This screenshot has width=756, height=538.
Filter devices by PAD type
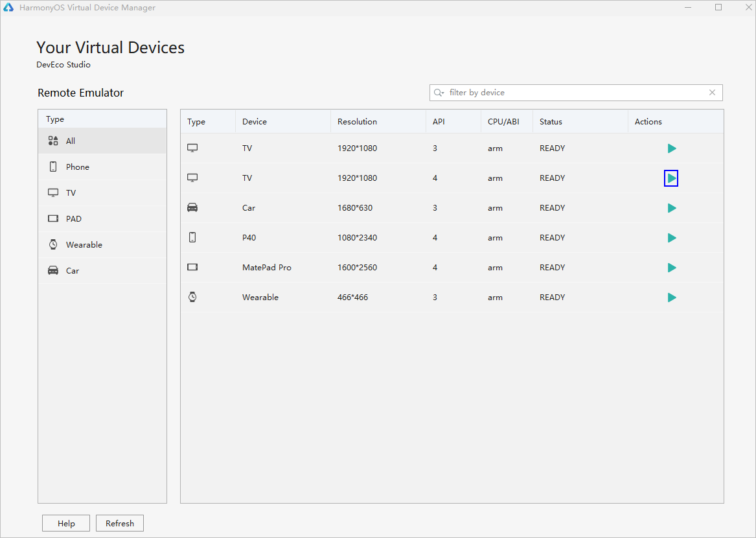[102, 218]
